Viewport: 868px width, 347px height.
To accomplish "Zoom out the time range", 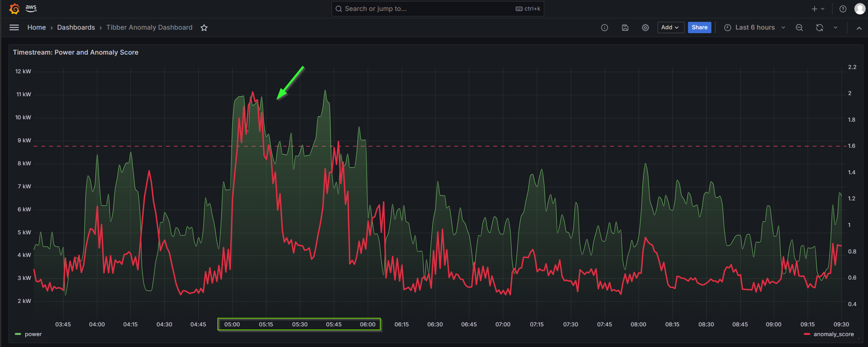I will click(x=799, y=28).
